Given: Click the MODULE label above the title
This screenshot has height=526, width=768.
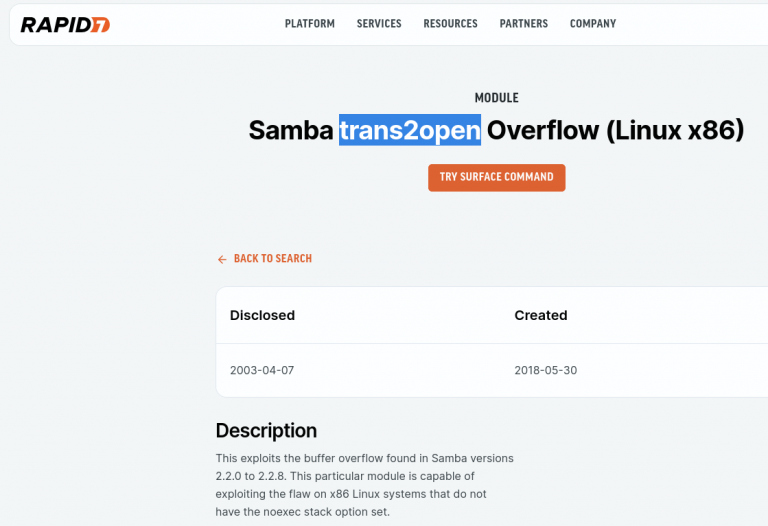Looking at the screenshot, I should pos(496,98).
